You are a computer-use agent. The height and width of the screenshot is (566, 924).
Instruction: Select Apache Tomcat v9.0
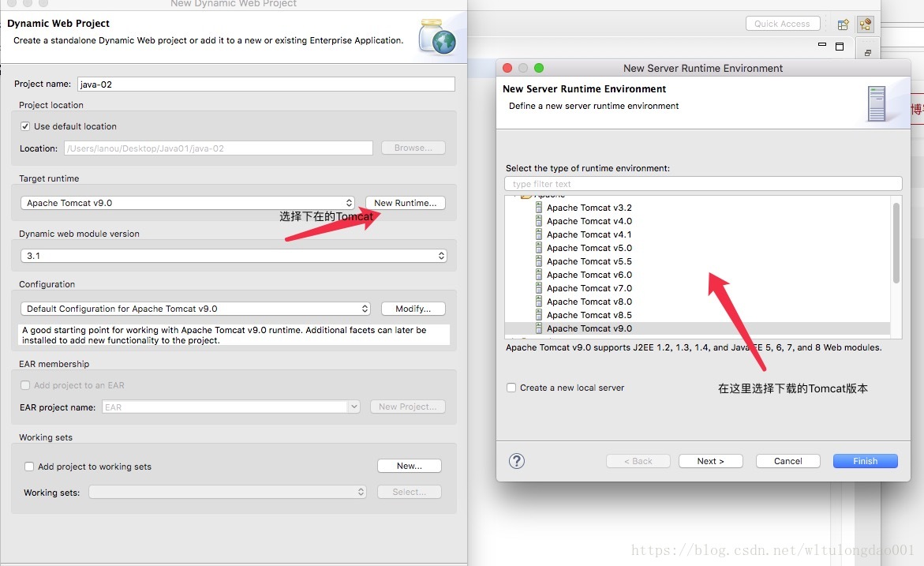point(589,328)
